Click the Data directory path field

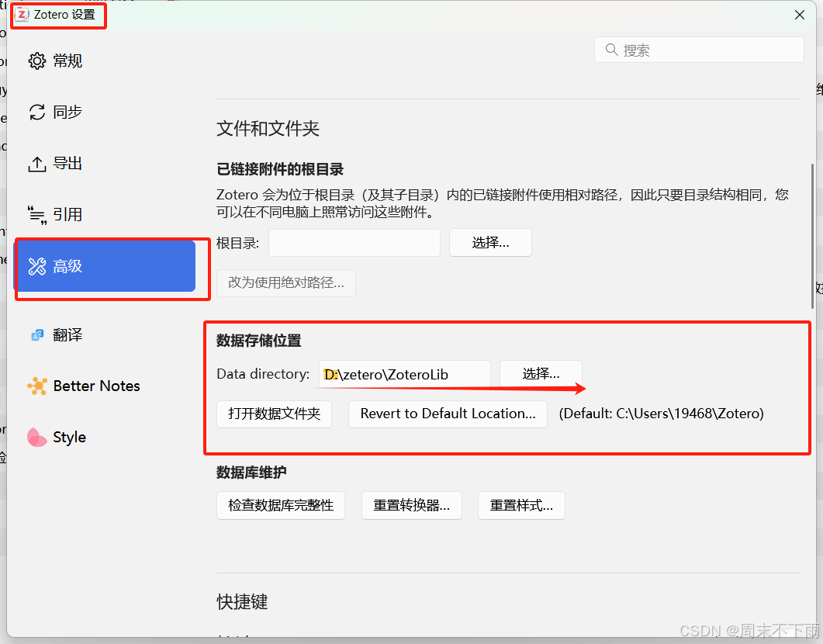(404, 374)
